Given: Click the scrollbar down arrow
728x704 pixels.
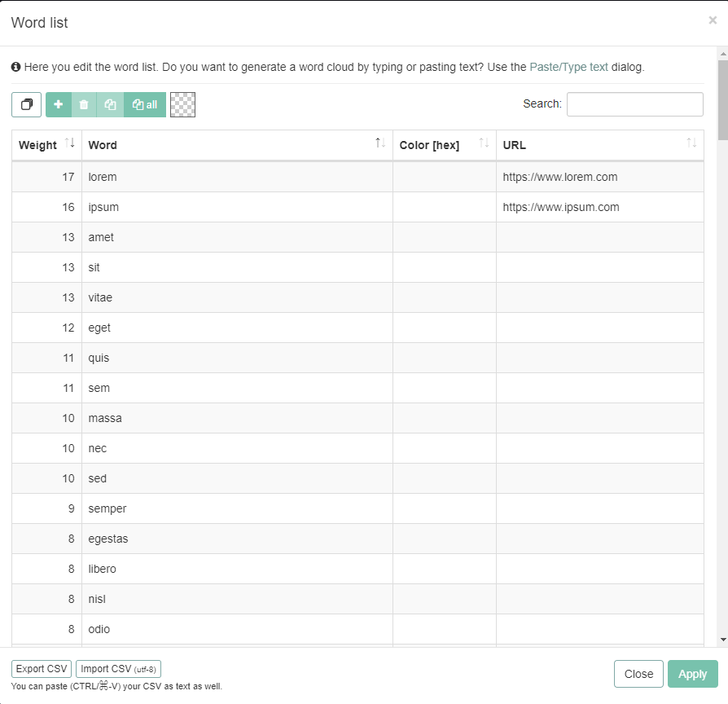Looking at the screenshot, I should coord(722,640).
